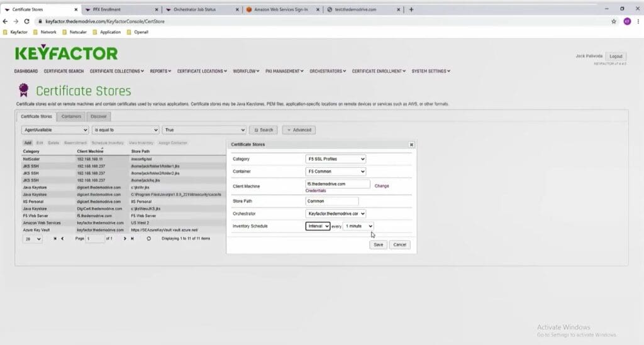Reload the browser page
The image size is (644, 345).
click(x=26, y=21)
